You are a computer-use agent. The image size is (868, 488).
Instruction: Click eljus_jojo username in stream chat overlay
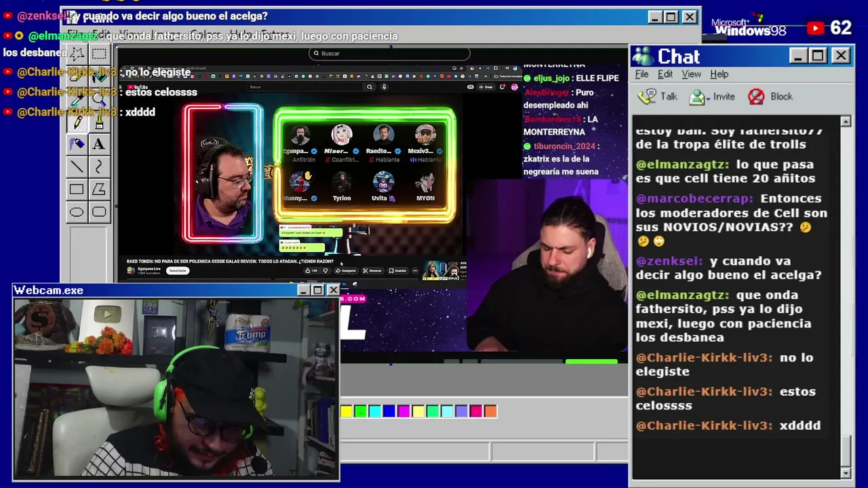click(x=551, y=78)
